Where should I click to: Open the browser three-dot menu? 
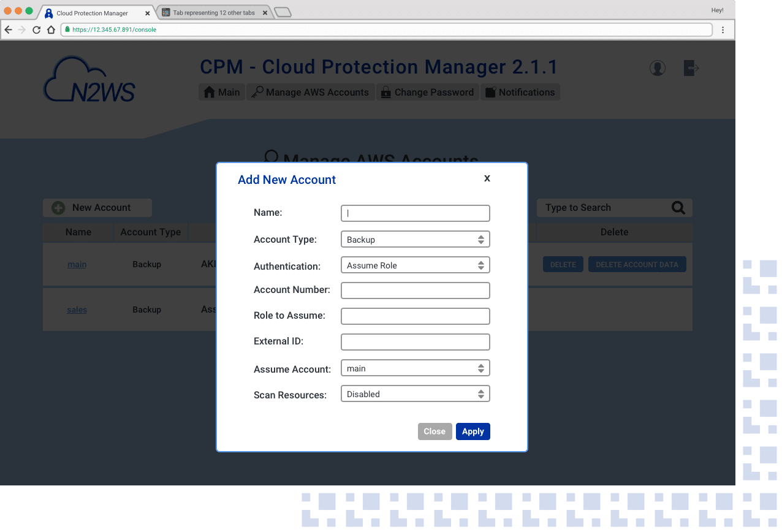point(723,29)
